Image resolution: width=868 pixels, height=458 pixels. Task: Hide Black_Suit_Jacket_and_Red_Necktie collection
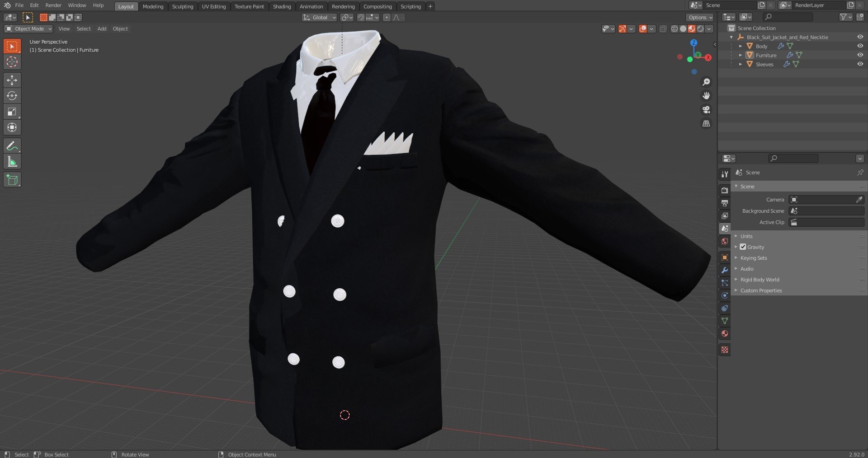pos(860,37)
